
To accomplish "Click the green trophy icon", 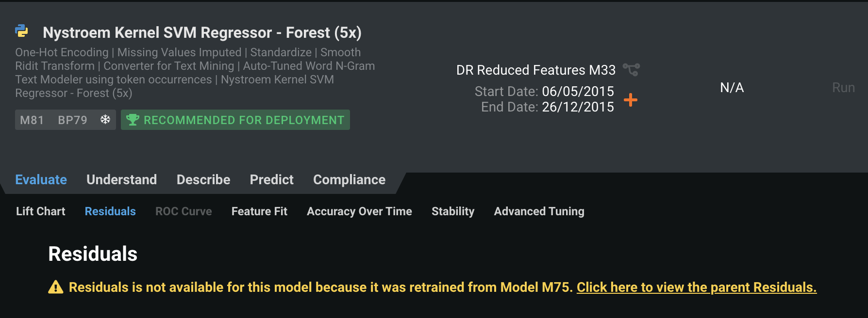I will tap(133, 120).
